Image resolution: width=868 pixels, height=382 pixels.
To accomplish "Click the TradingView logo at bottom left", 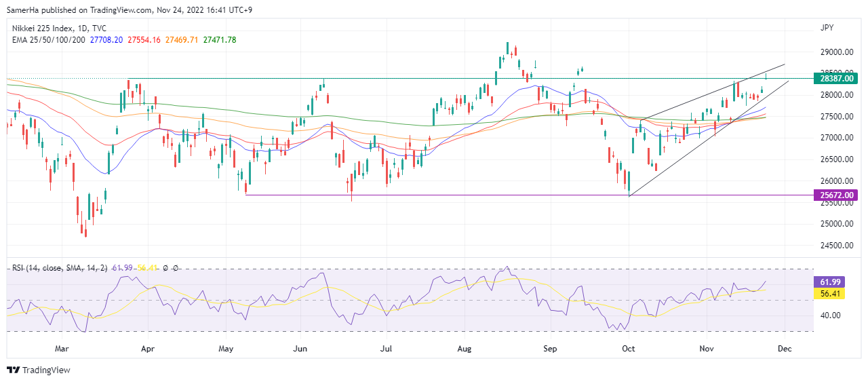I will 39,370.
